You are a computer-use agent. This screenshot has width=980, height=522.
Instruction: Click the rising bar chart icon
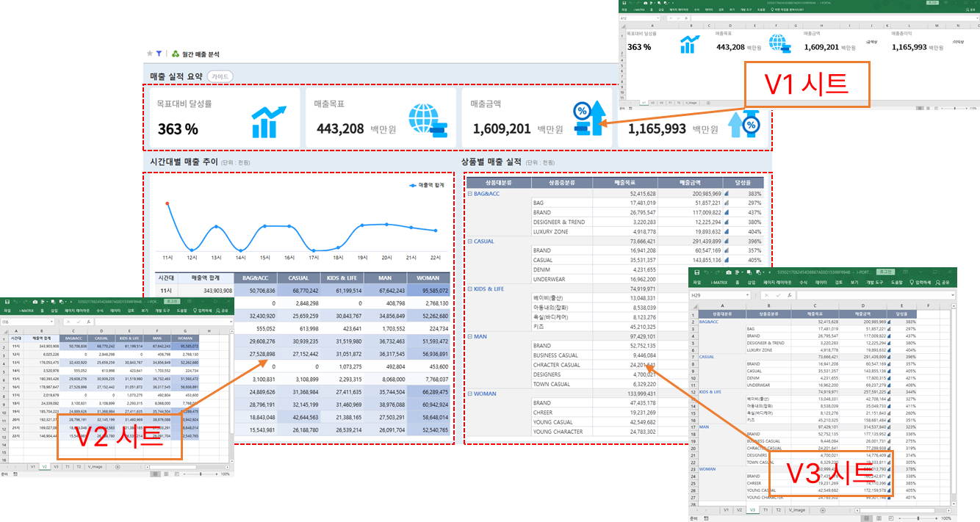tap(267, 122)
